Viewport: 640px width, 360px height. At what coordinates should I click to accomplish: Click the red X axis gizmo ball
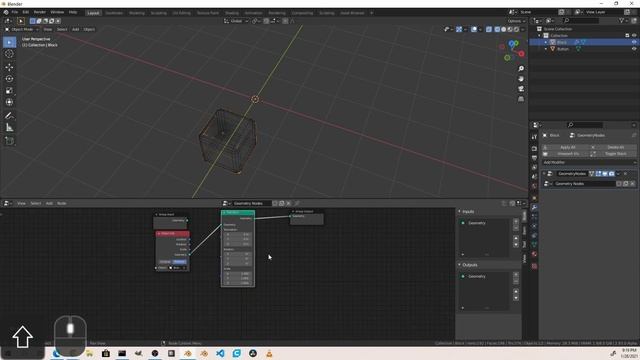pos(522,53)
